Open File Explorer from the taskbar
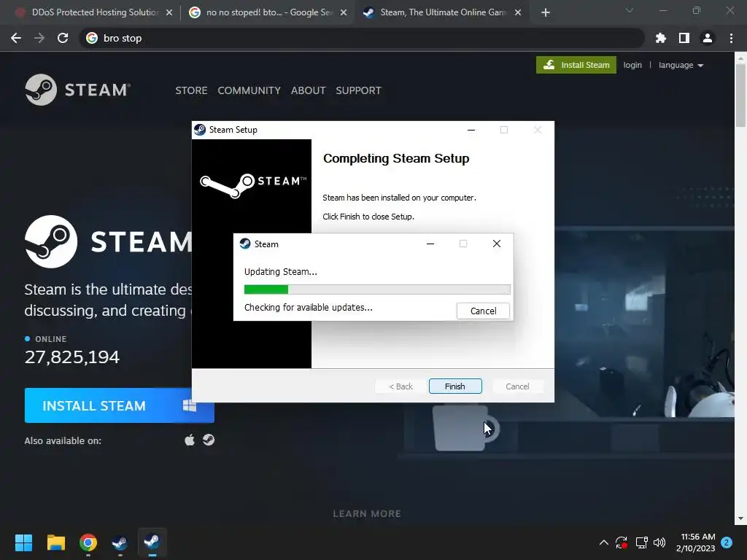This screenshot has height=560, width=747. 55,542
